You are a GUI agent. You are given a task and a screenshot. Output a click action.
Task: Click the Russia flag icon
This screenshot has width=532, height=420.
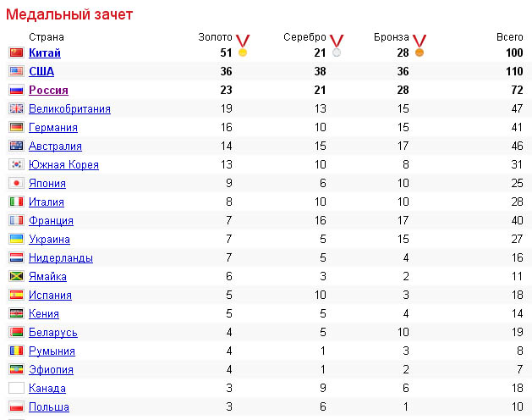(16, 90)
